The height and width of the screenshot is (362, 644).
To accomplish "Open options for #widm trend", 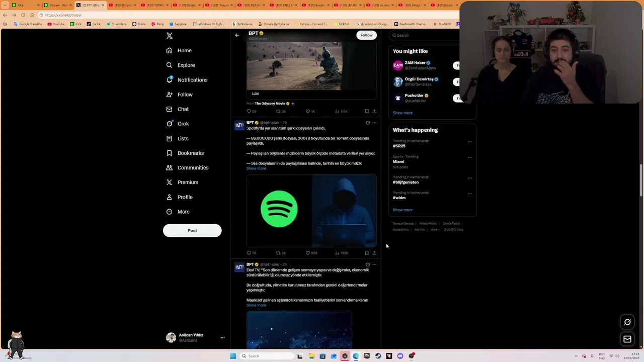I will [470, 194].
